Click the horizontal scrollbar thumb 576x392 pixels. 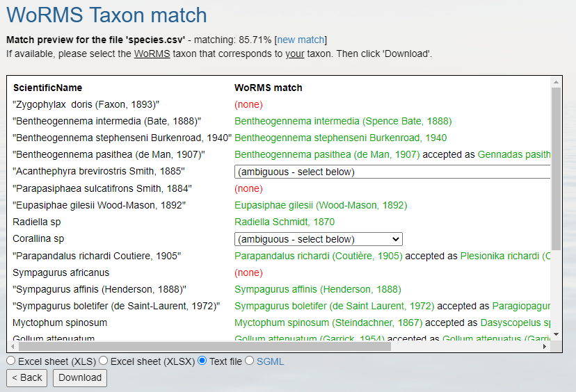pyautogui.click(x=205, y=346)
